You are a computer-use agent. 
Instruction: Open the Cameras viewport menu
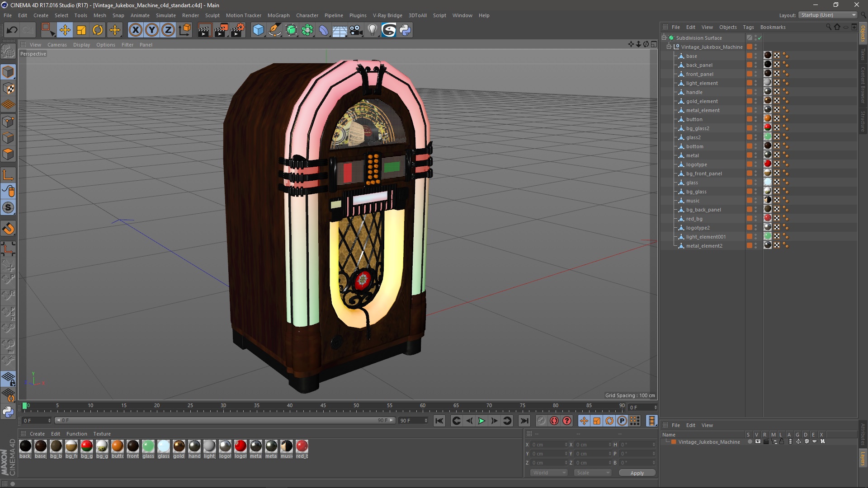(57, 45)
